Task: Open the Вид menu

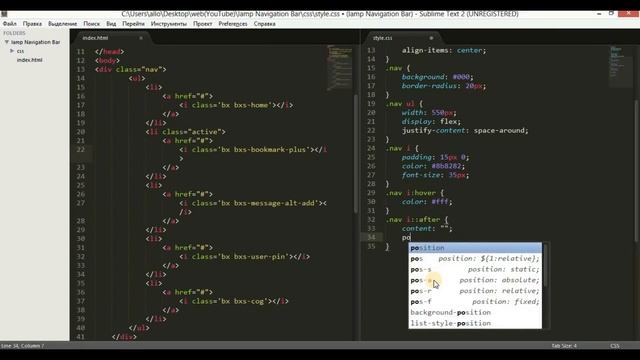Action: pyautogui.click(x=111, y=24)
